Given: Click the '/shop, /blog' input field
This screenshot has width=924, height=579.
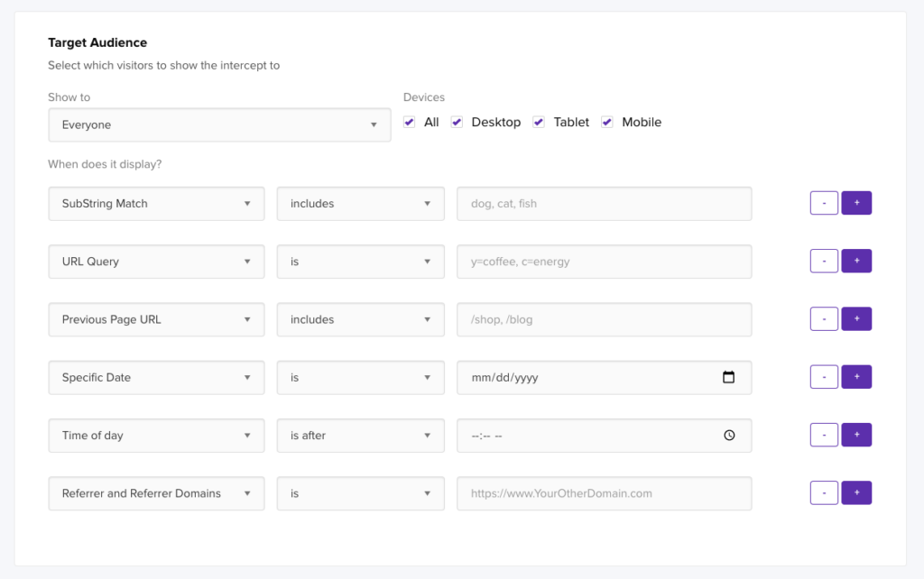Looking at the screenshot, I should (x=604, y=319).
